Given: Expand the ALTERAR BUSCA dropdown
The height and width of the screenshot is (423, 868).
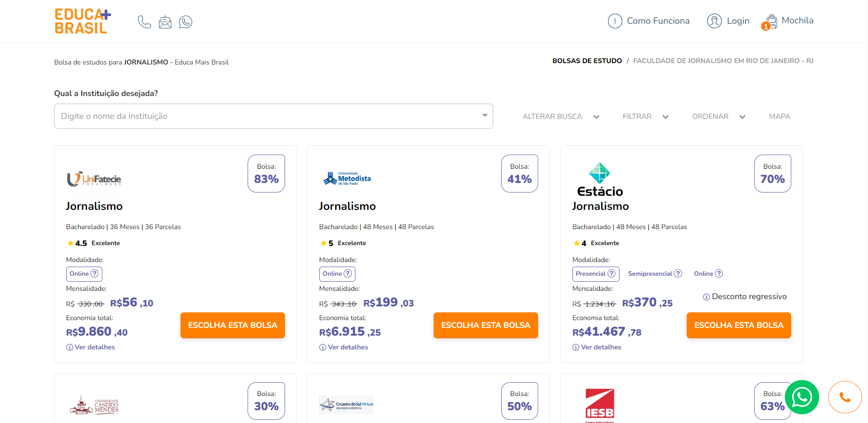Looking at the screenshot, I should tap(561, 117).
